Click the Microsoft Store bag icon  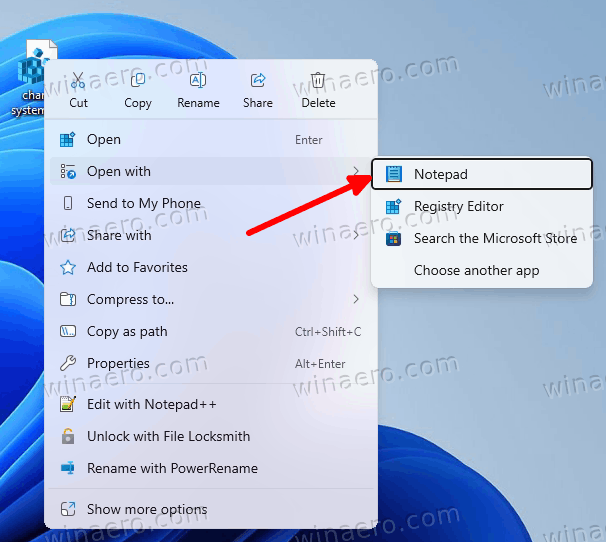pos(394,239)
